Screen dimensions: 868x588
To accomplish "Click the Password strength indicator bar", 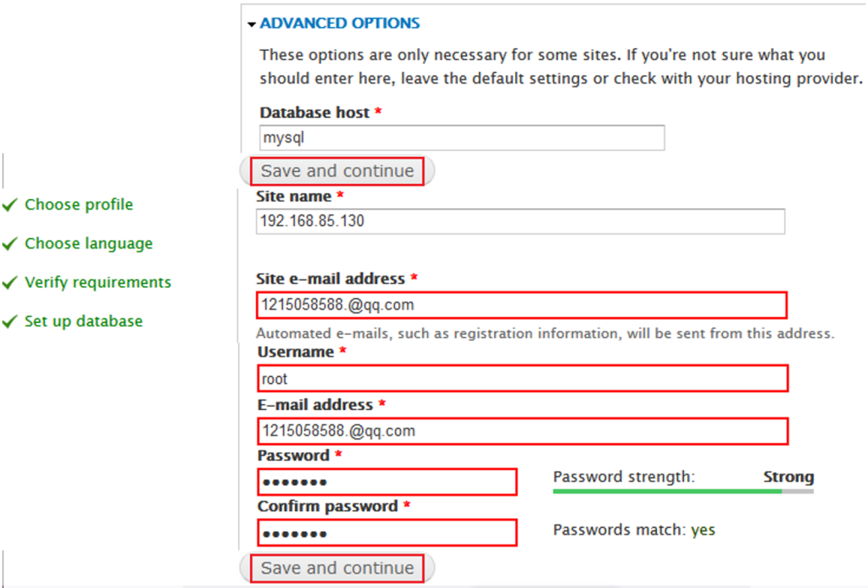I will [683, 491].
